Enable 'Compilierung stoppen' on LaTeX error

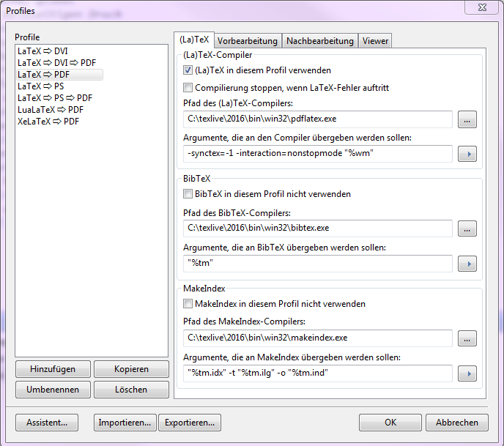pos(188,88)
